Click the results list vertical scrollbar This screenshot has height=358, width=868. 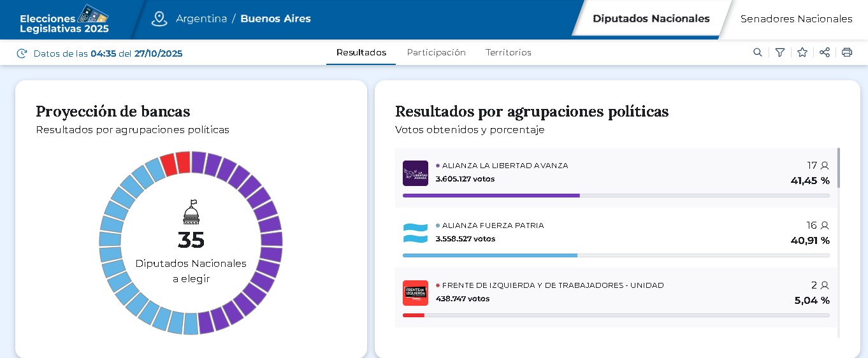pyautogui.click(x=838, y=168)
